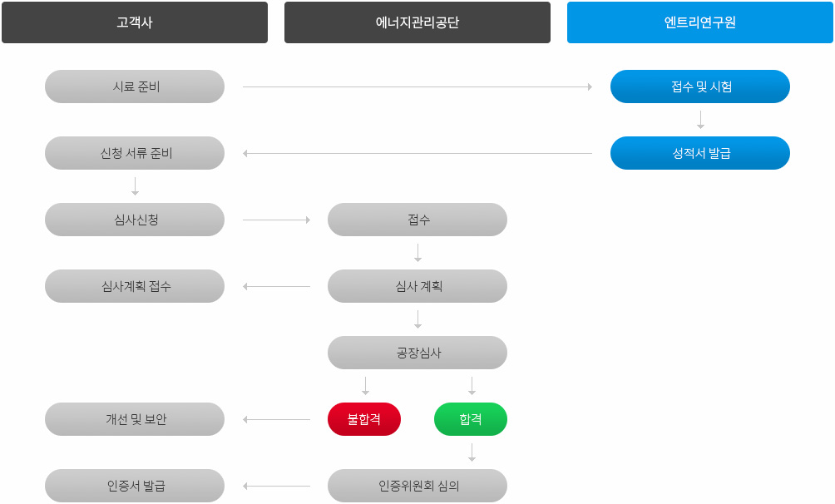
Task: Click the 고객사 header tab
Action: tap(135, 22)
